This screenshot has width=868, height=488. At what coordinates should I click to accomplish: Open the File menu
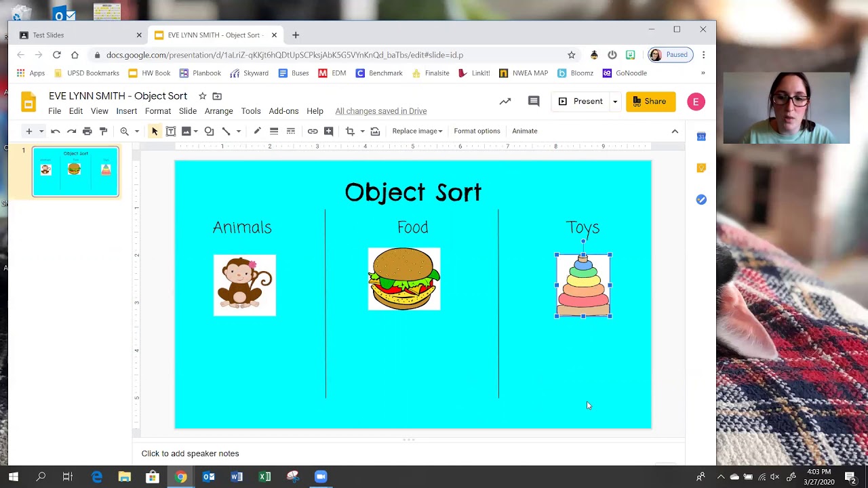click(55, 111)
